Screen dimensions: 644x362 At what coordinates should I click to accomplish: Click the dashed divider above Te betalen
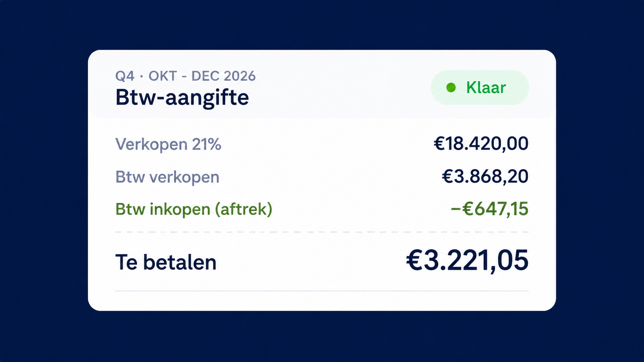[322, 232]
